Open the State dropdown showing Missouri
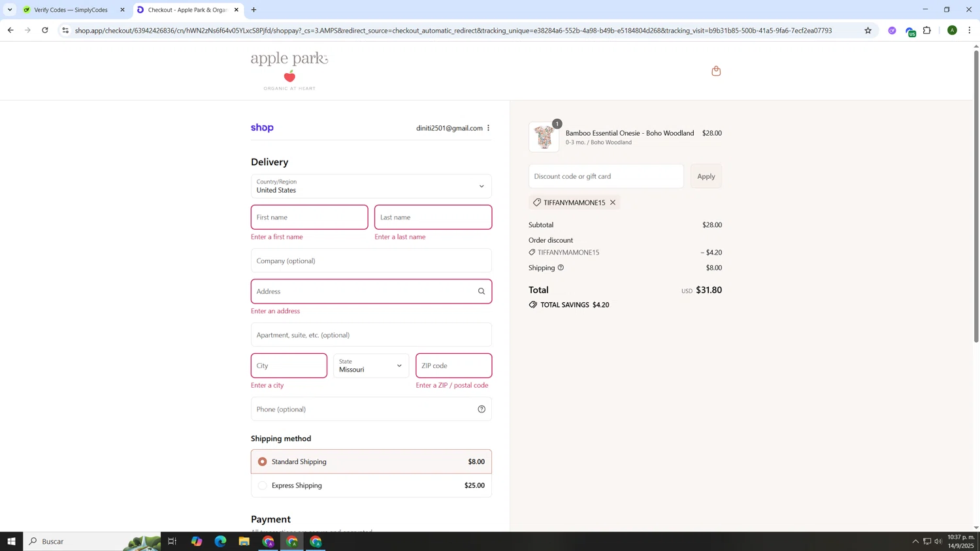 371,366
